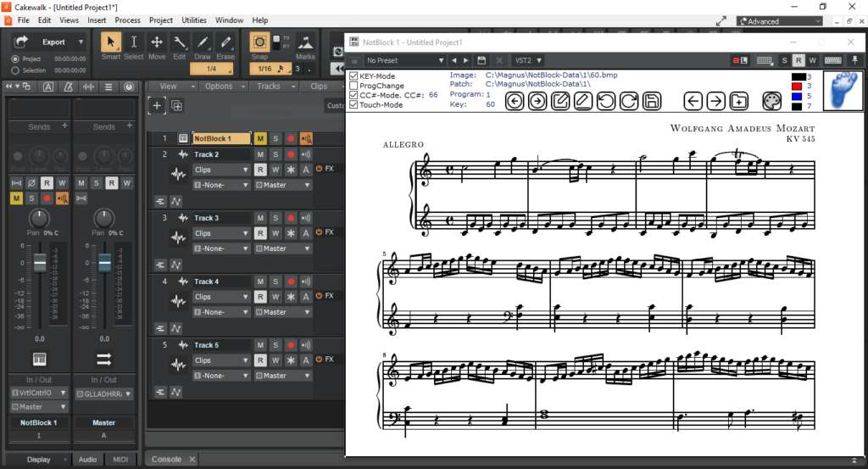Click NotBlock circled left arrow icon

click(515, 101)
